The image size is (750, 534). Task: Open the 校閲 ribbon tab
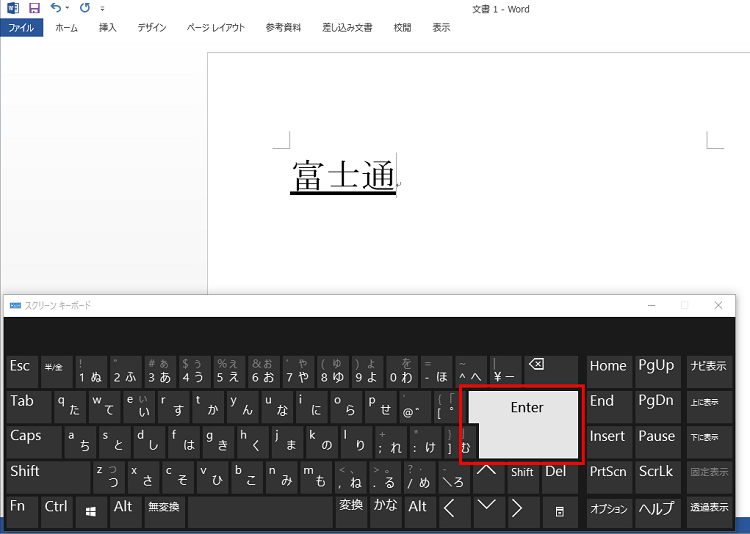402,28
